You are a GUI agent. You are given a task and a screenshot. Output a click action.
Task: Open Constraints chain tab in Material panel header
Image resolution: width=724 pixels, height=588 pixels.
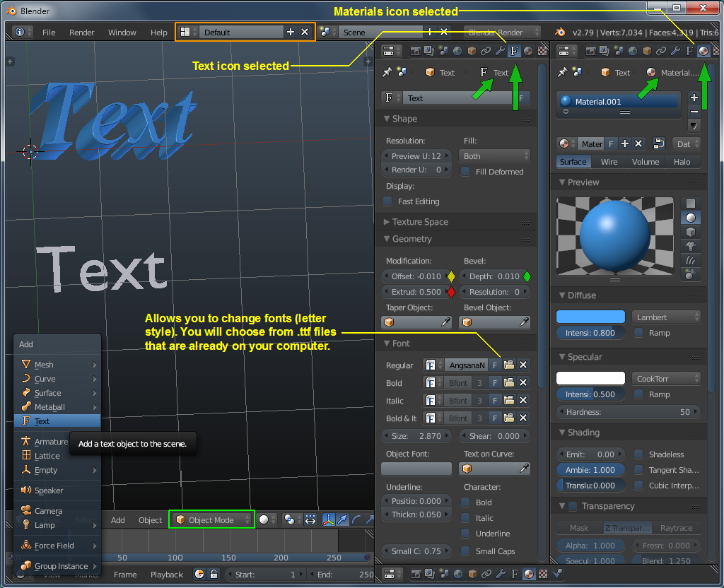[661, 51]
